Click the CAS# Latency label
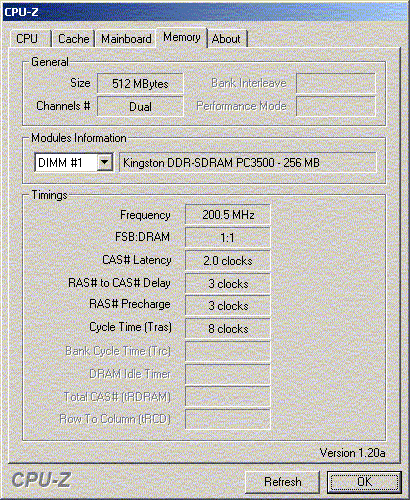410x500 pixels. [x=137, y=260]
